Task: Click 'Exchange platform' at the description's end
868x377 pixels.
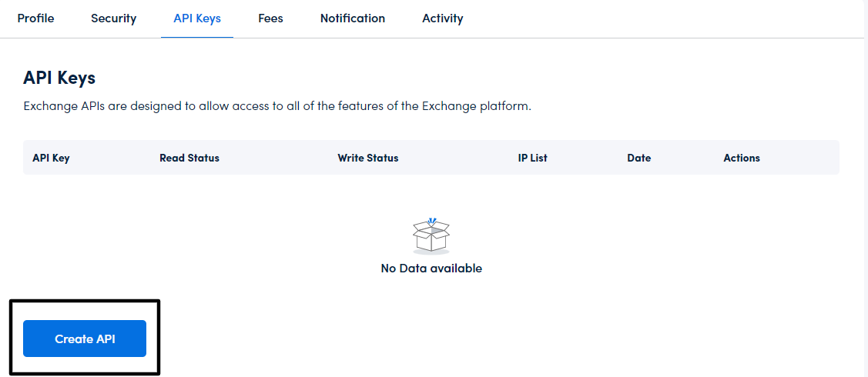Action: point(476,106)
